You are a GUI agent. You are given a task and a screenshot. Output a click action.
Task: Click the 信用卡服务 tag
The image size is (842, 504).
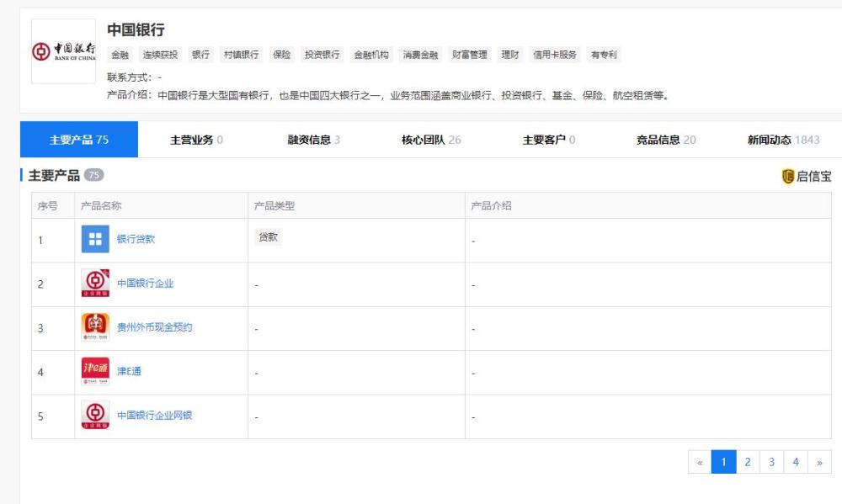point(555,55)
